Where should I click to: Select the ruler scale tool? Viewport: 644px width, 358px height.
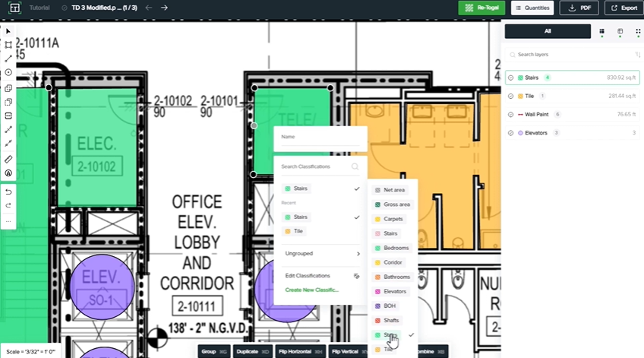click(8, 159)
